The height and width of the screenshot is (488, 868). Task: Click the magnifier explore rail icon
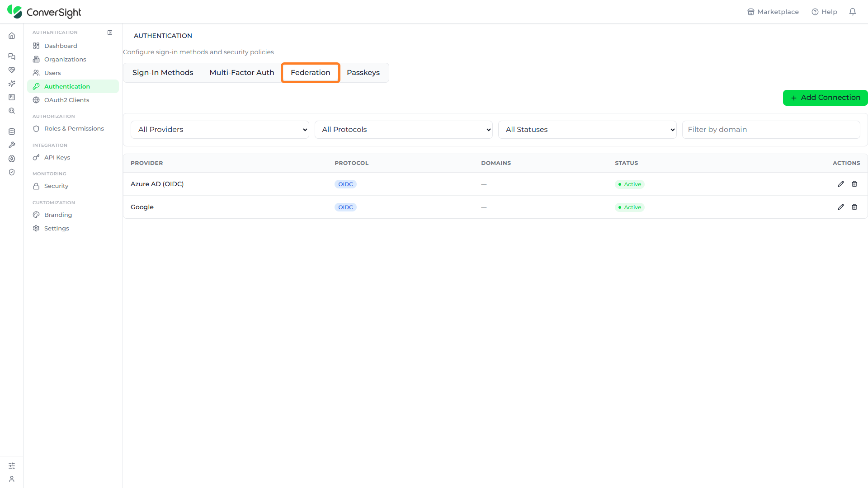tap(12, 111)
